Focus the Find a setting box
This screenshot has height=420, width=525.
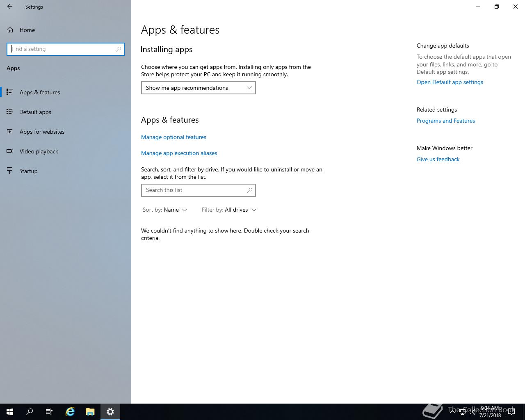(x=66, y=49)
